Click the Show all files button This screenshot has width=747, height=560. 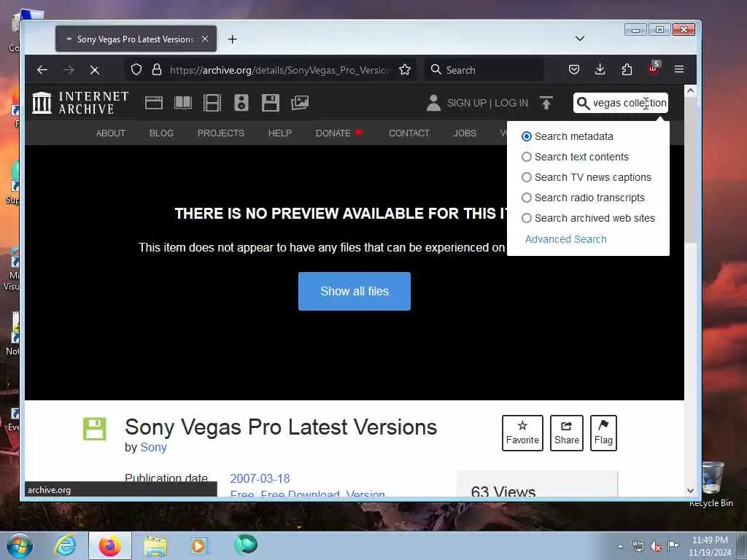click(x=355, y=292)
